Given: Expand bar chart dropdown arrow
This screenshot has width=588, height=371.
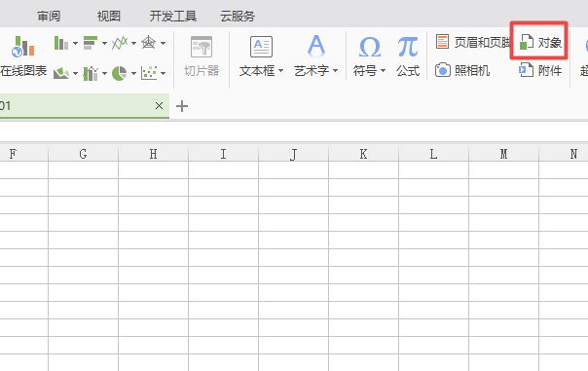Looking at the screenshot, I should (104, 44).
